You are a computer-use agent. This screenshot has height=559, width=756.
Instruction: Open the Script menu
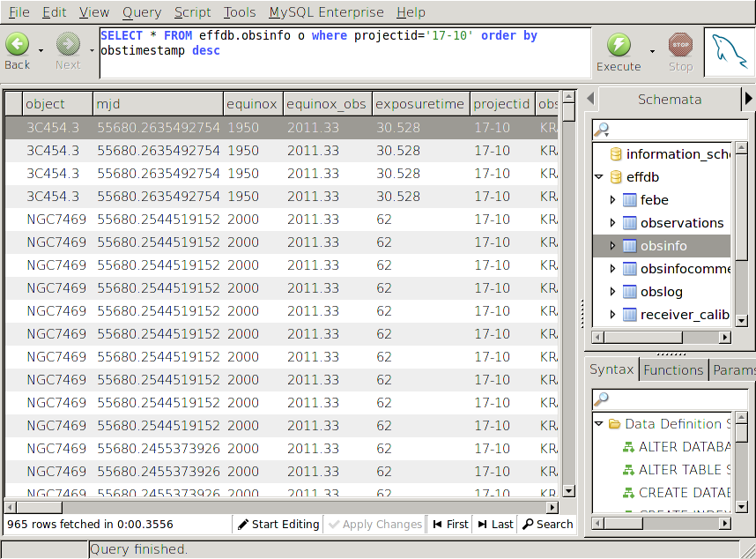(192, 12)
